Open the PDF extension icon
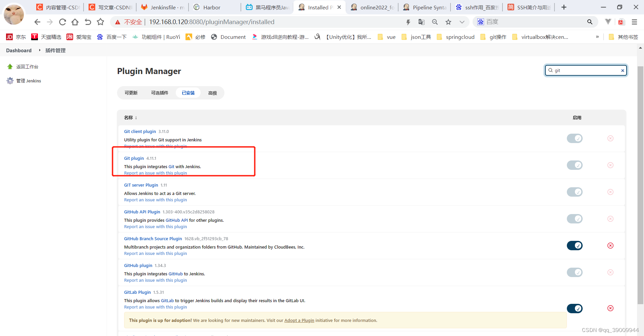 click(621, 22)
